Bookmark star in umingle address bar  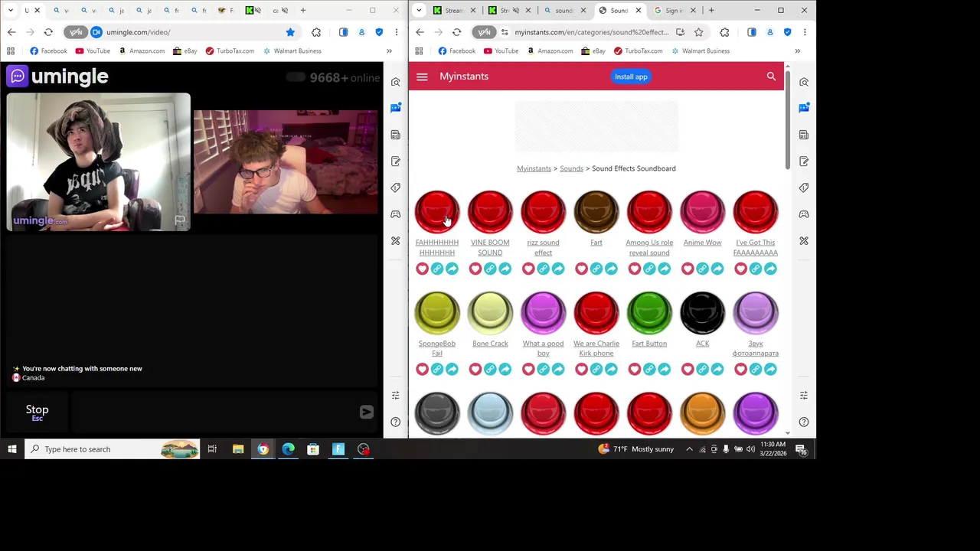coord(290,32)
